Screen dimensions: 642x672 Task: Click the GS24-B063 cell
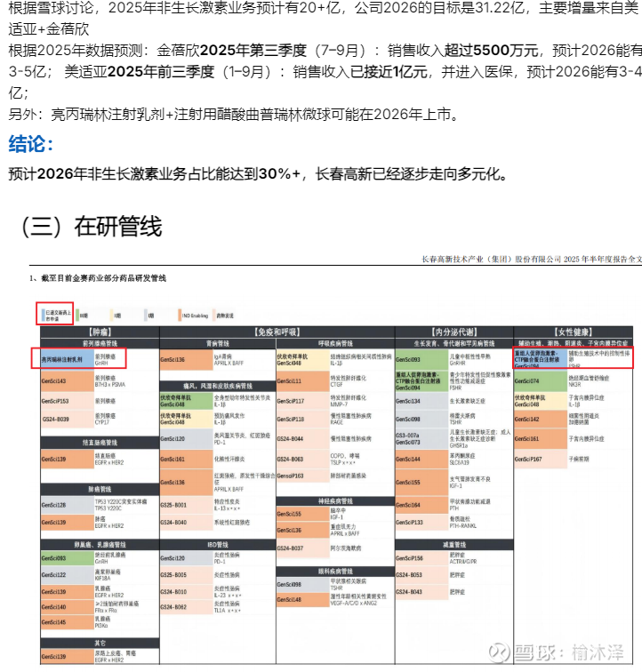(303, 459)
